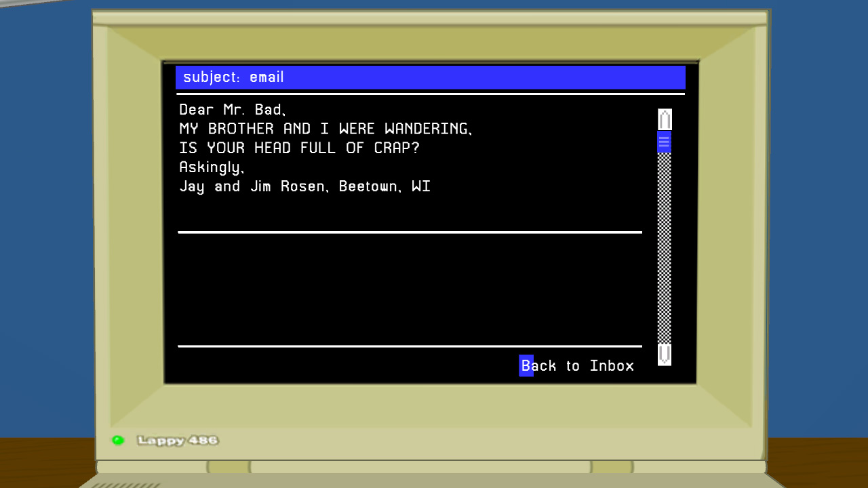Select the 'MY BROTHER AND I WERE WANDERING' line

tap(325, 129)
